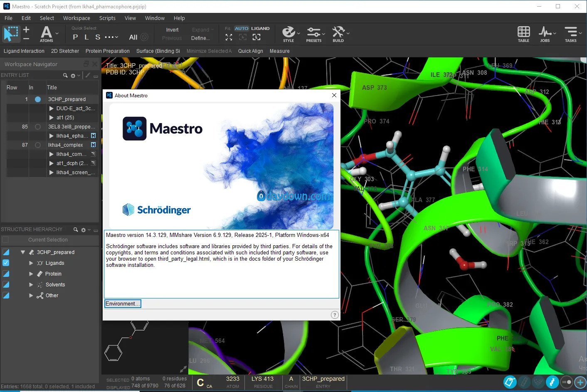Open the STYLE dropdown arrow
The width and height of the screenshot is (587, 392).
298,33
